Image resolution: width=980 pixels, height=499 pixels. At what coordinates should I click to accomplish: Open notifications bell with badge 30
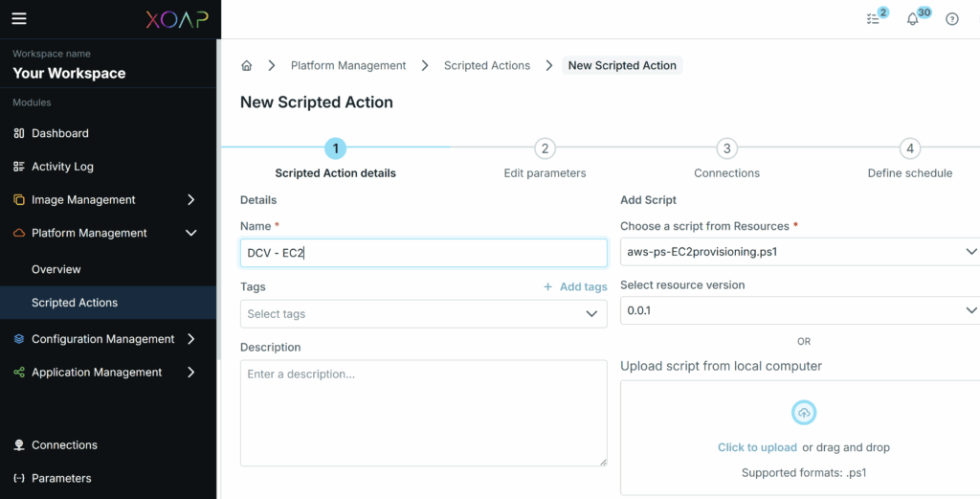click(x=912, y=19)
